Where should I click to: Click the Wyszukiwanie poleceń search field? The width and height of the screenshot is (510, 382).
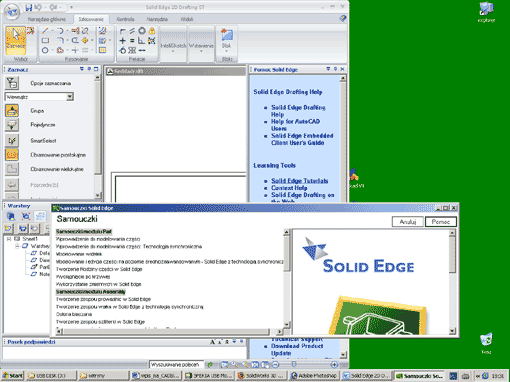177,365
